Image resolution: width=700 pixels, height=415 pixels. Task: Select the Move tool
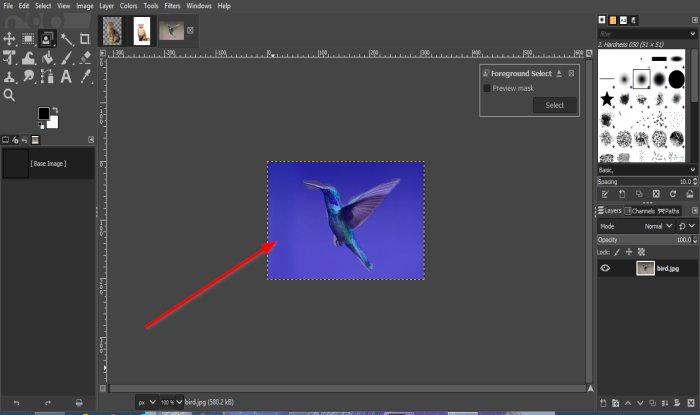pyautogui.click(x=9, y=39)
